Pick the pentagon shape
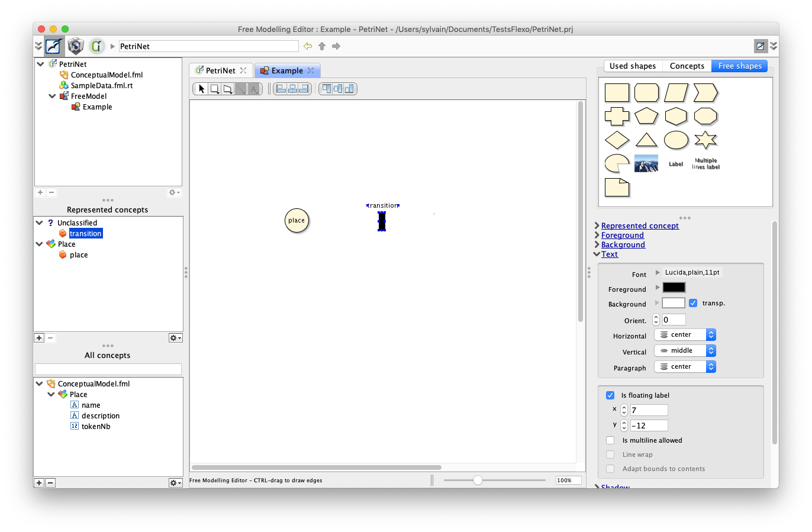This screenshot has height=532, width=812. coord(646,117)
